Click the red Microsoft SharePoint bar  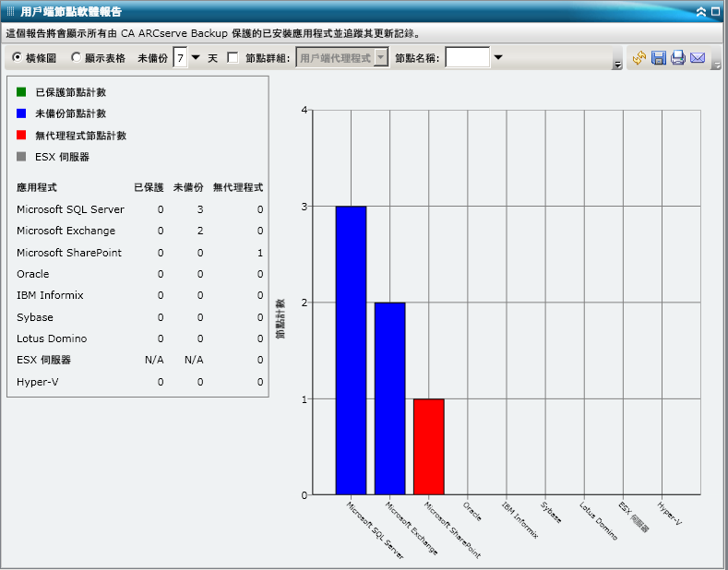(x=429, y=447)
